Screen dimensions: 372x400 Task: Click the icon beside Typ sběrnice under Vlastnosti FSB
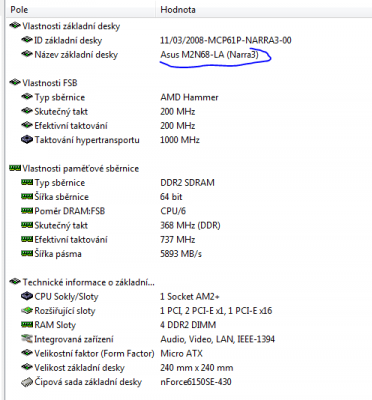click(x=27, y=97)
